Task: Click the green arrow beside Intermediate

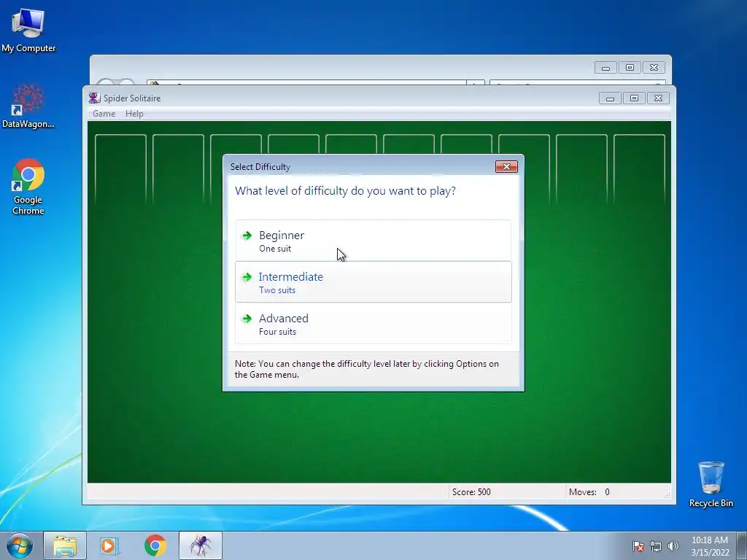Action: [x=247, y=276]
